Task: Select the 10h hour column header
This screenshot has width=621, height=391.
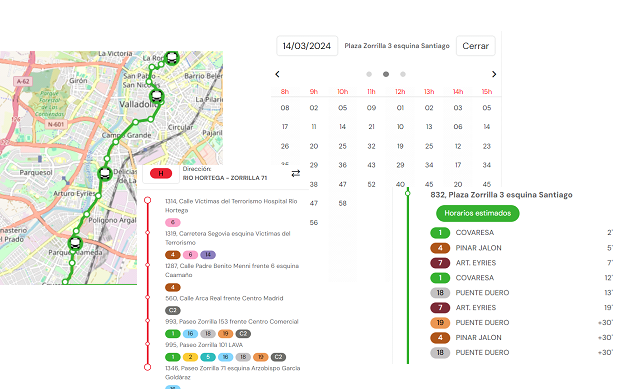Action: pos(343,92)
